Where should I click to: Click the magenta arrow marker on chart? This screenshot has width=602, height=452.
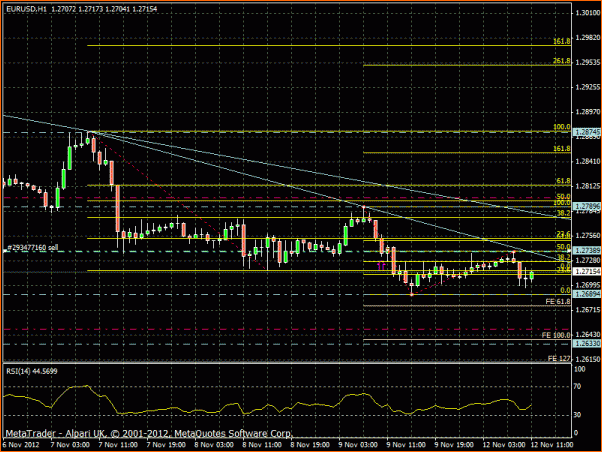(x=381, y=266)
